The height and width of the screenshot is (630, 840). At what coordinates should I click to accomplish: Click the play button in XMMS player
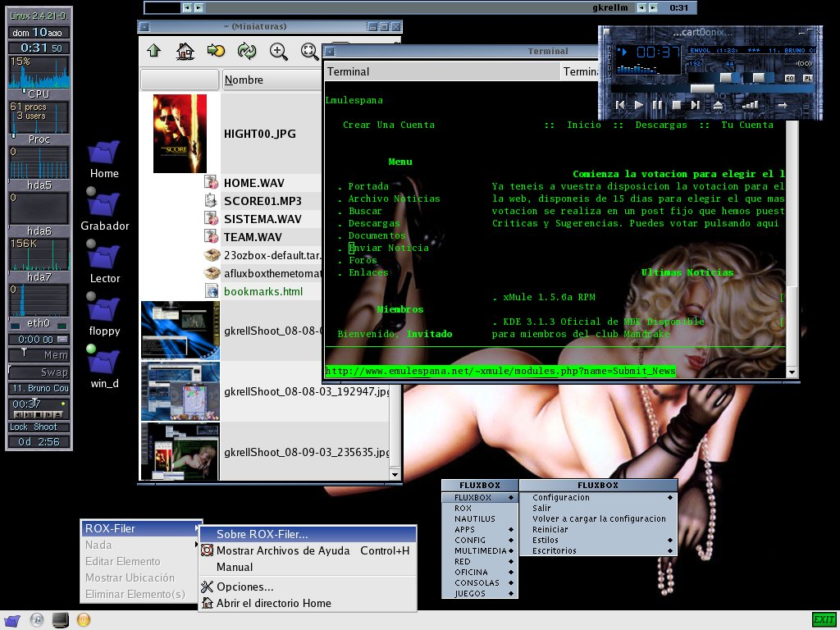(x=638, y=105)
